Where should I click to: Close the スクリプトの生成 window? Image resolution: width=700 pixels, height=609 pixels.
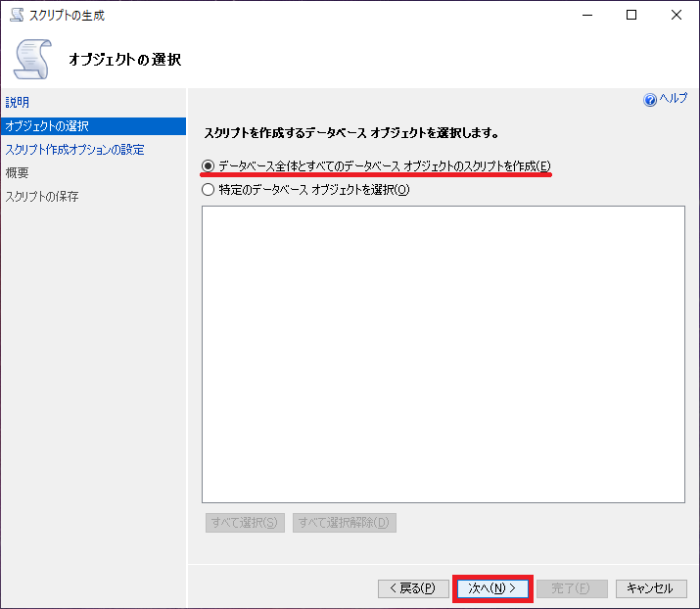pos(677,15)
